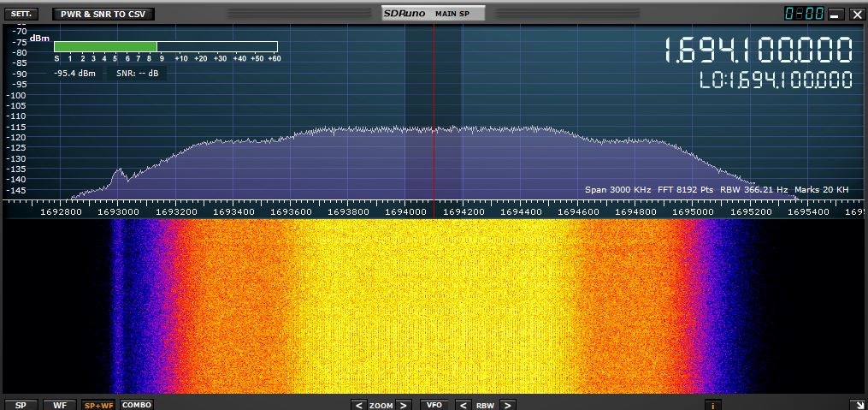Viewport: 868px width, 410px height.
Task: Decrease RBW with left arrow
Action: (x=463, y=405)
